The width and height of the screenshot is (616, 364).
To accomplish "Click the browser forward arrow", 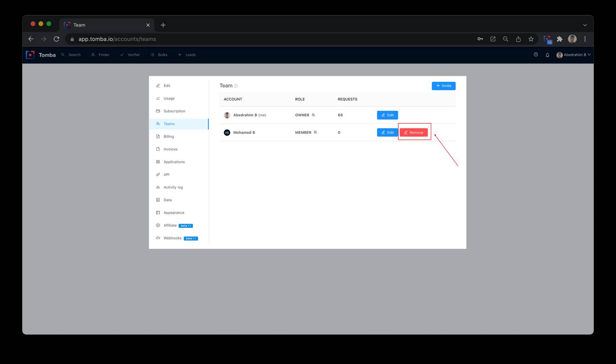I will [43, 39].
